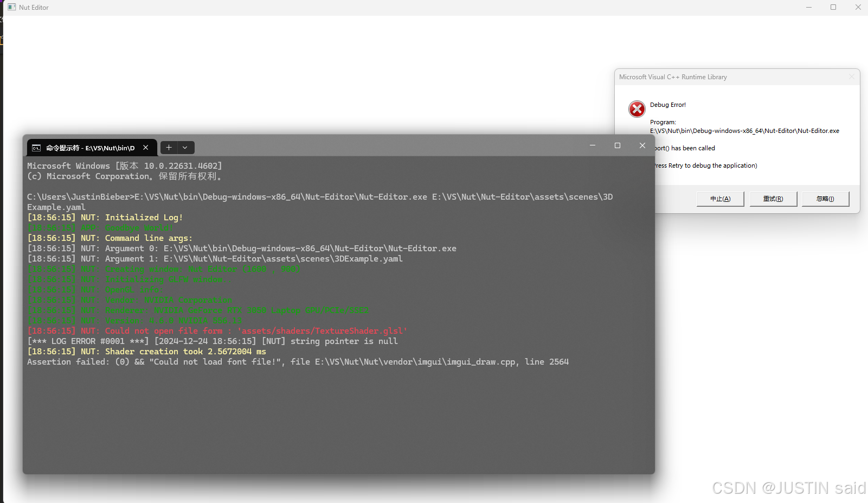Open a new terminal tab with plus button

(x=169, y=148)
